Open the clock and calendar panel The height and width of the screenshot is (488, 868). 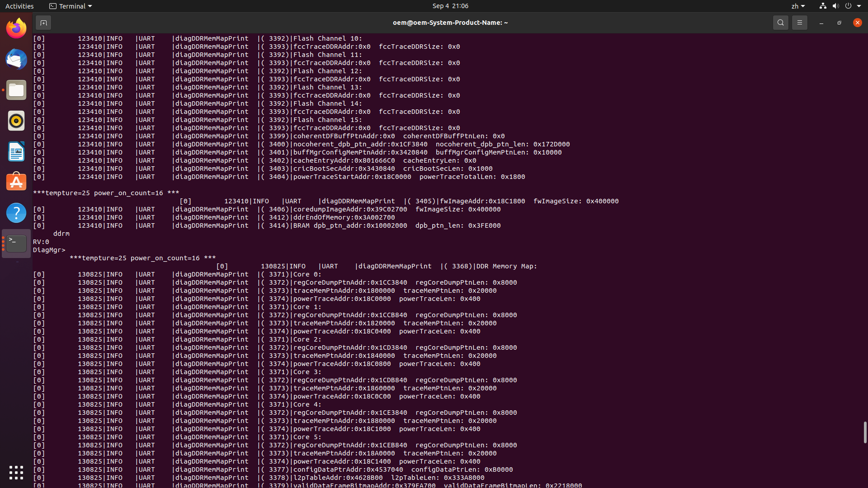(450, 6)
